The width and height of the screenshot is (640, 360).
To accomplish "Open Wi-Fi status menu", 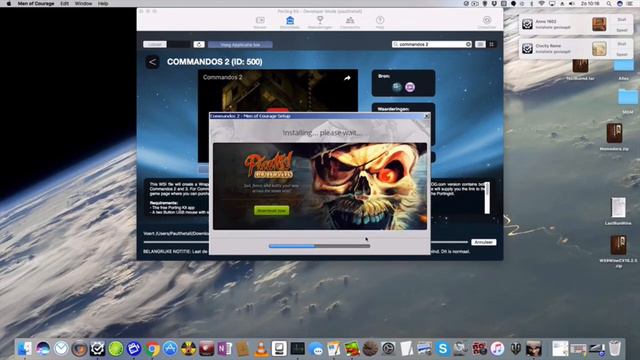I will click(x=542, y=3).
